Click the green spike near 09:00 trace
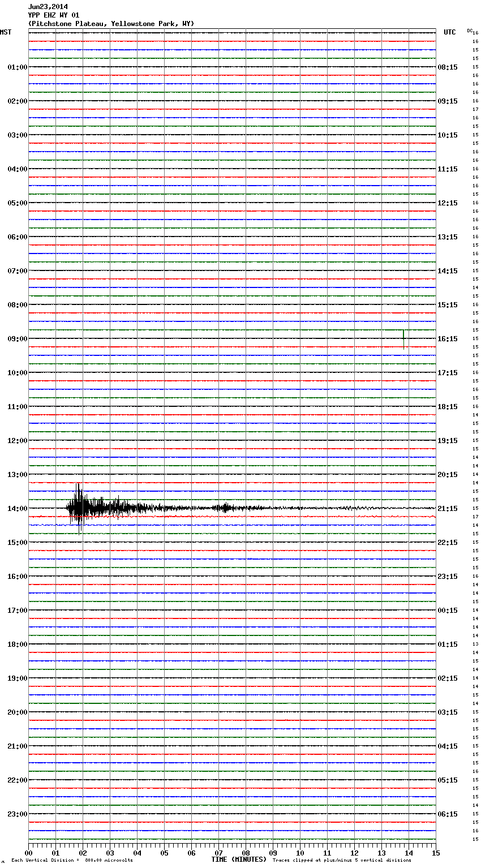 point(403,338)
